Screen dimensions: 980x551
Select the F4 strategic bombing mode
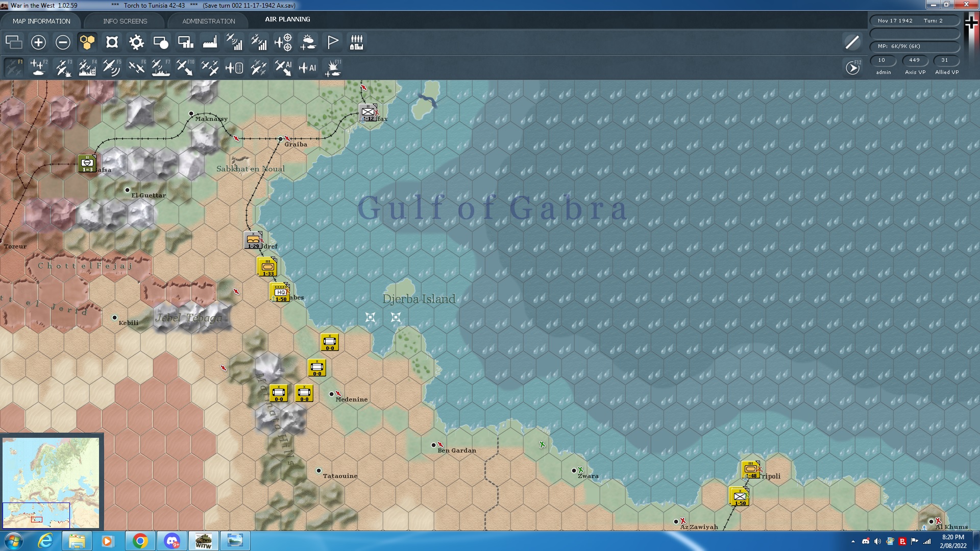[x=87, y=67]
